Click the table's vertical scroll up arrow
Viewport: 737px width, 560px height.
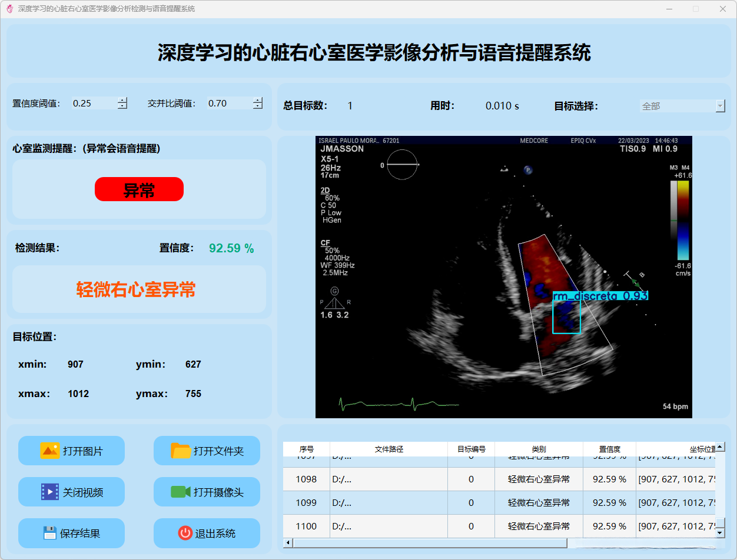click(x=721, y=447)
